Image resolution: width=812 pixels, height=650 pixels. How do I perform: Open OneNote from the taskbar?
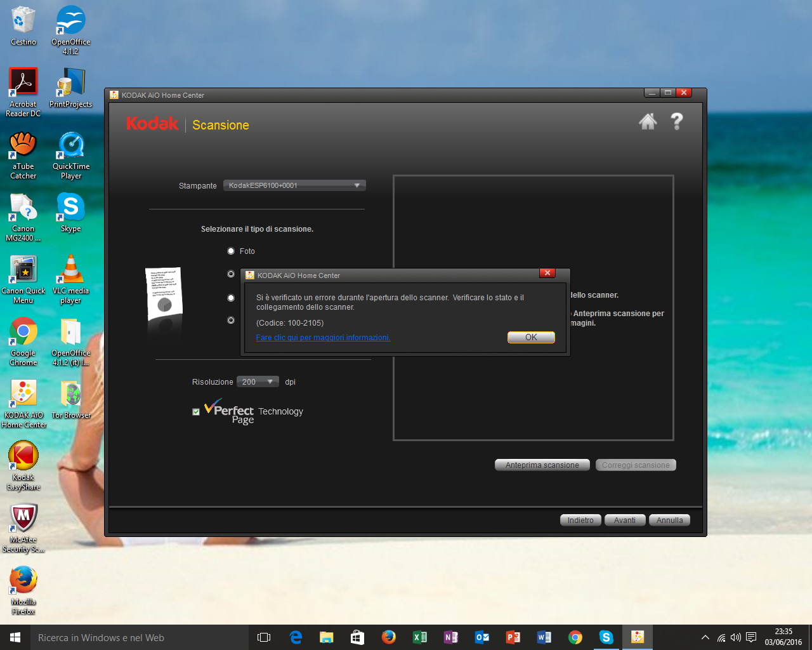pos(451,637)
